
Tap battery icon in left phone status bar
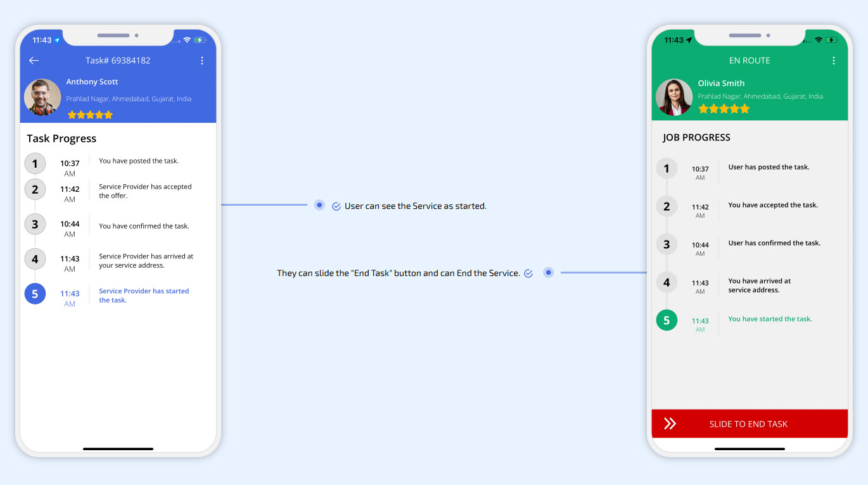click(200, 40)
